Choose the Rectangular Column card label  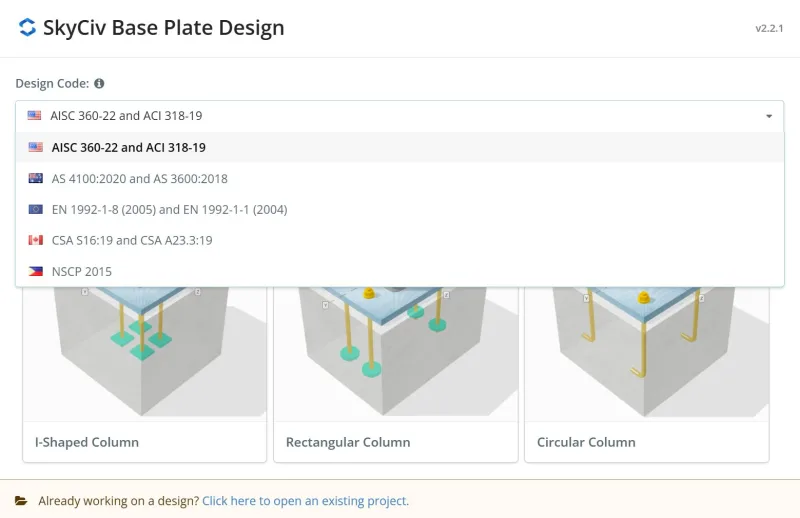[x=348, y=442]
